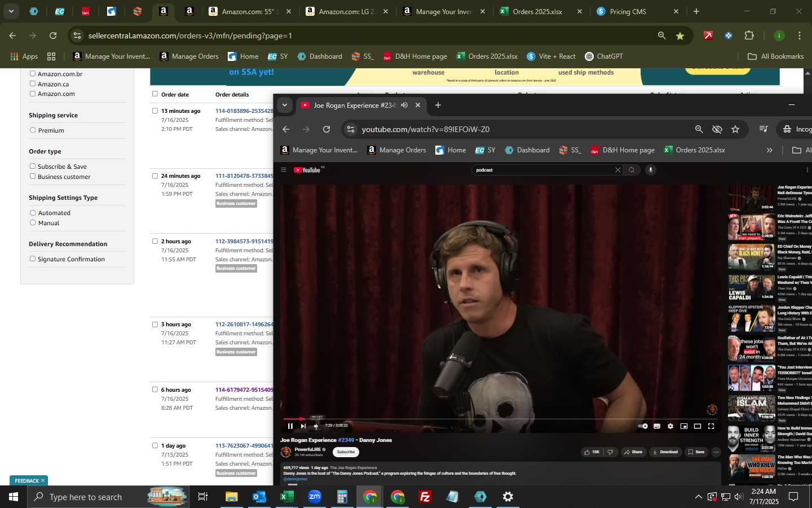The height and width of the screenshot is (508, 812).
Task: Open media controls in incognito toolbar
Action: [x=764, y=129]
